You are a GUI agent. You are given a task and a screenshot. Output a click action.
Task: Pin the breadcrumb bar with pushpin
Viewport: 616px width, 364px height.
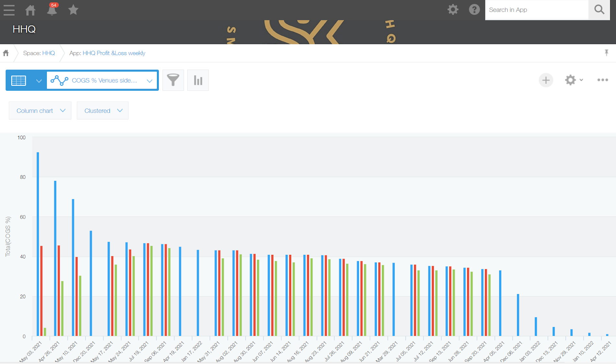tap(606, 53)
